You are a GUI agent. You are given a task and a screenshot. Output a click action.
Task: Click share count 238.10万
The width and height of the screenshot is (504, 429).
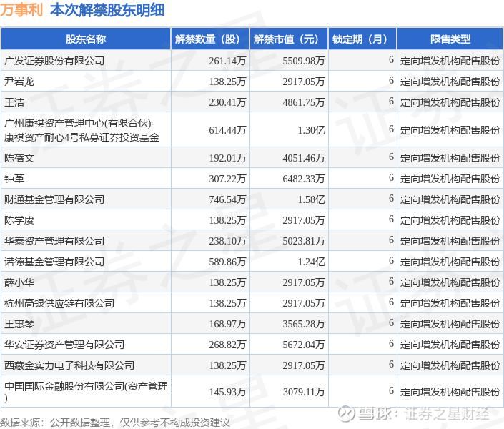(227, 241)
